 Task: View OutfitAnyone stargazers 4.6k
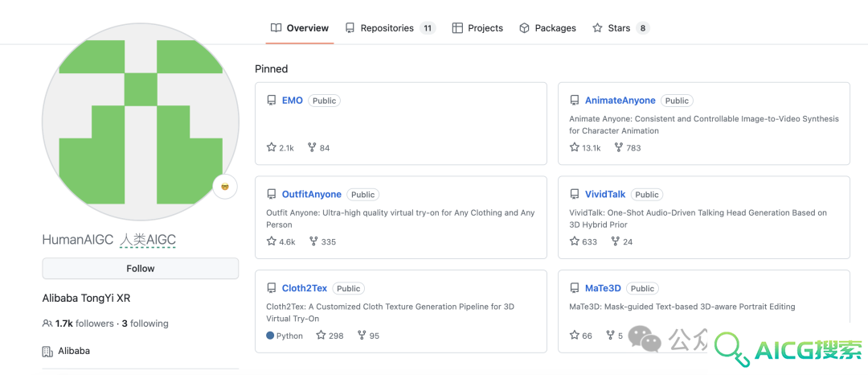pos(280,241)
